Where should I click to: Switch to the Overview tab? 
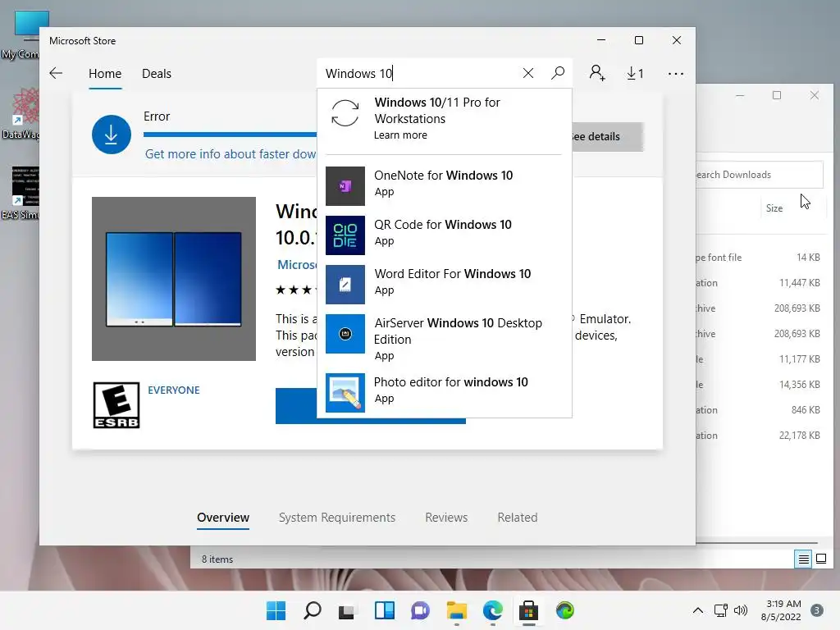click(x=223, y=518)
